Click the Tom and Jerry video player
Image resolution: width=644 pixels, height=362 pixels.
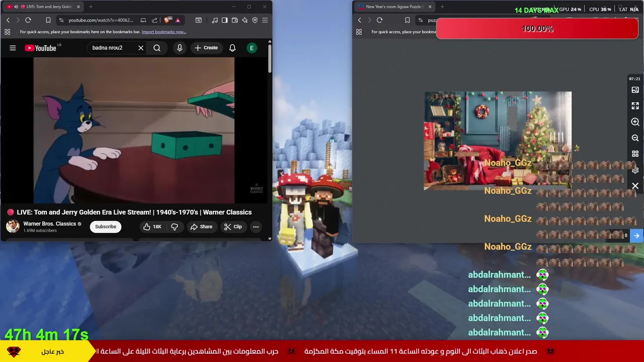click(x=134, y=130)
